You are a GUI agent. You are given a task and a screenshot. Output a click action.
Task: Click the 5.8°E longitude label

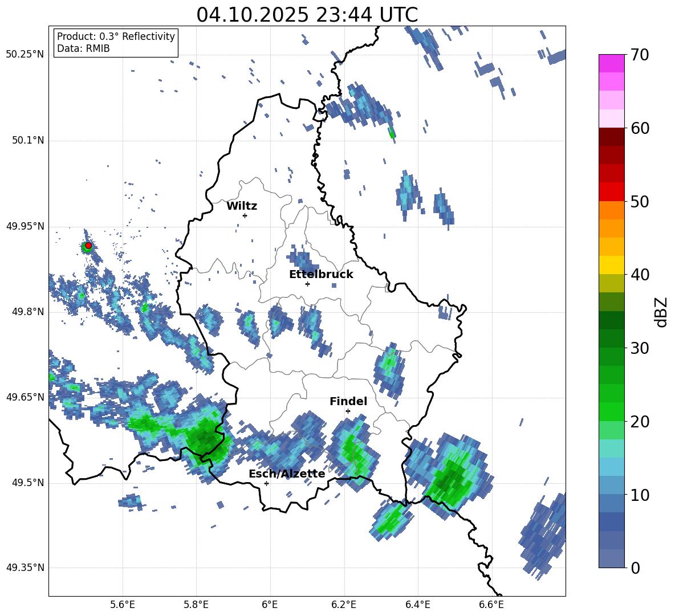point(196,605)
